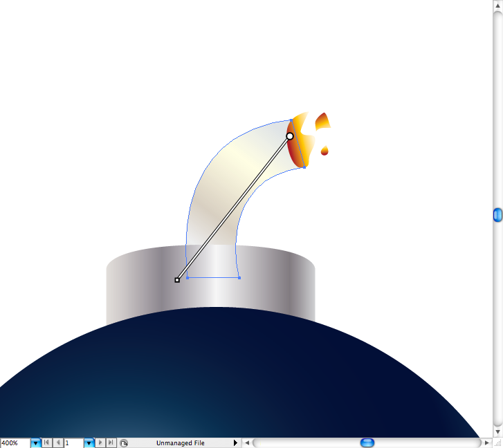Go to the previous artboard
The image size is (503, 448).
point(57,442)
